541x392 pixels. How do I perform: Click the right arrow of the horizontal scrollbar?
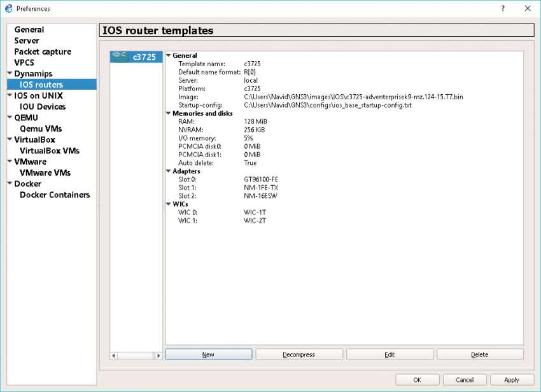tap(158, 356)
